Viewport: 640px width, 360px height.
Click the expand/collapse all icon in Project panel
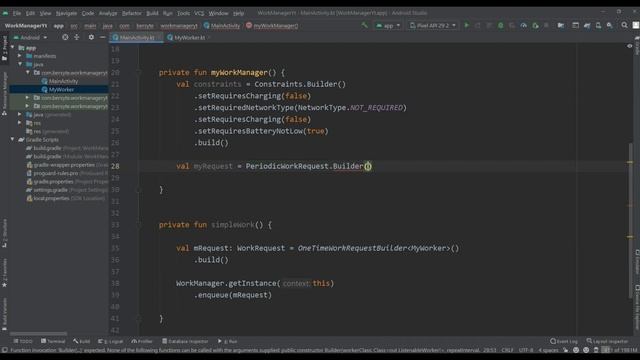click(x=76, y=37)
